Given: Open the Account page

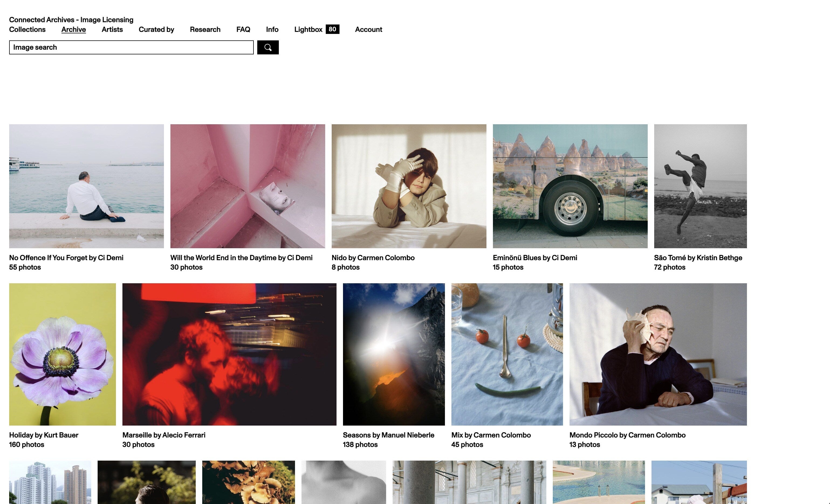Looking at the screenshot, I should coord(368,29).
